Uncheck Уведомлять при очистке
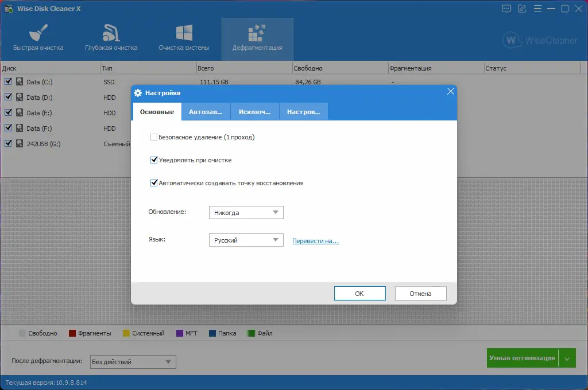The height and width of the screenshot is (390, 588). click(154, 160)
